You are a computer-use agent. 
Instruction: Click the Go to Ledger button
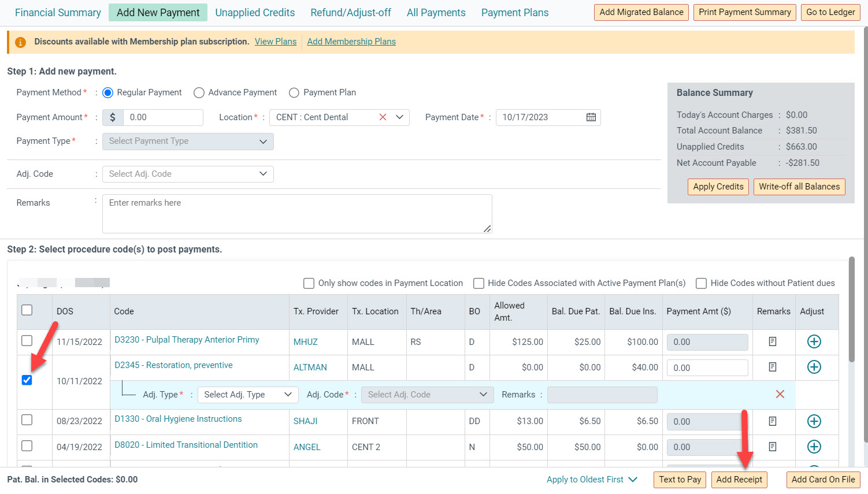[830, 12]
